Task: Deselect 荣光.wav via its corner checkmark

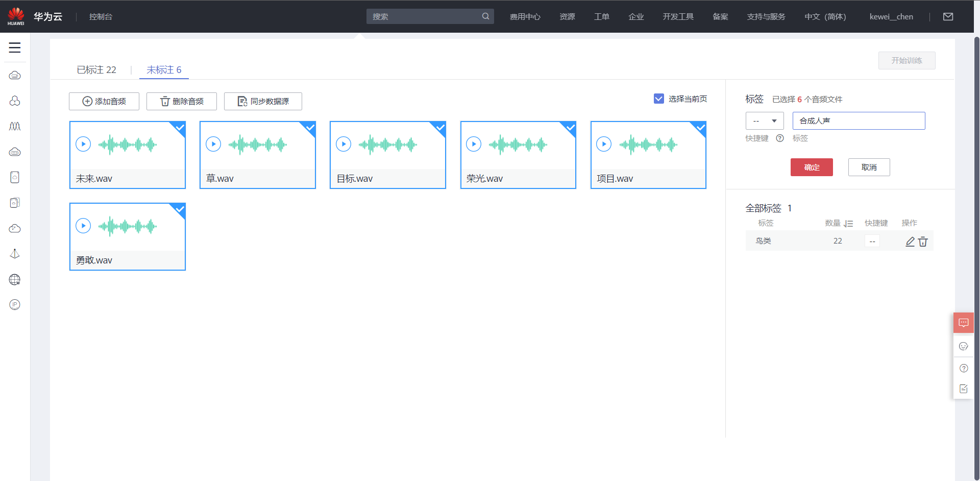Action: coord(570,127)
